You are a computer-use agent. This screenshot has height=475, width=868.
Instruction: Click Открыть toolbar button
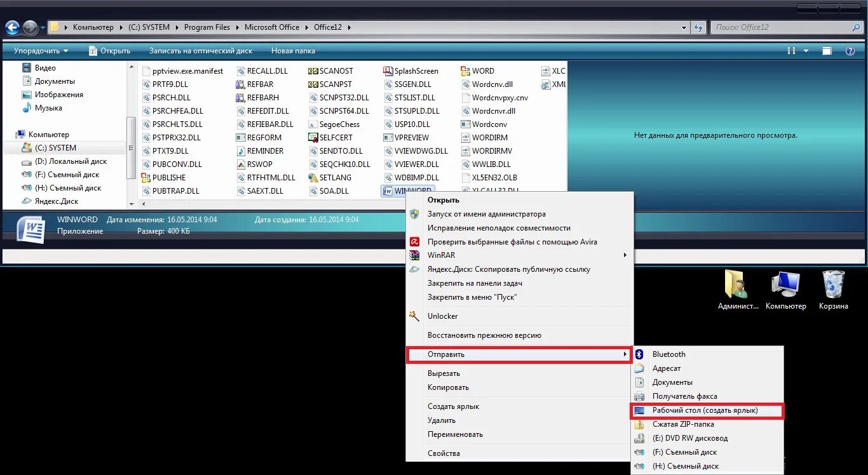(x=109, y=51)
